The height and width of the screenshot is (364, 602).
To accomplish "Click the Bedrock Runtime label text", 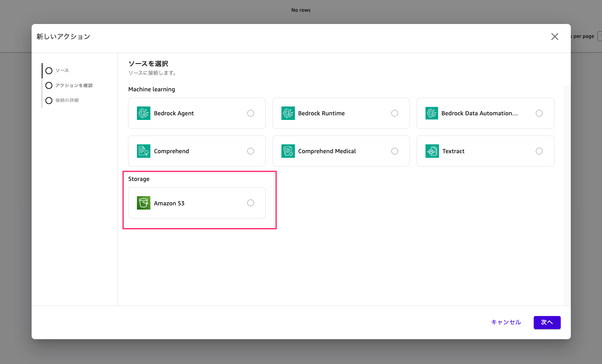I will point(321,113).
